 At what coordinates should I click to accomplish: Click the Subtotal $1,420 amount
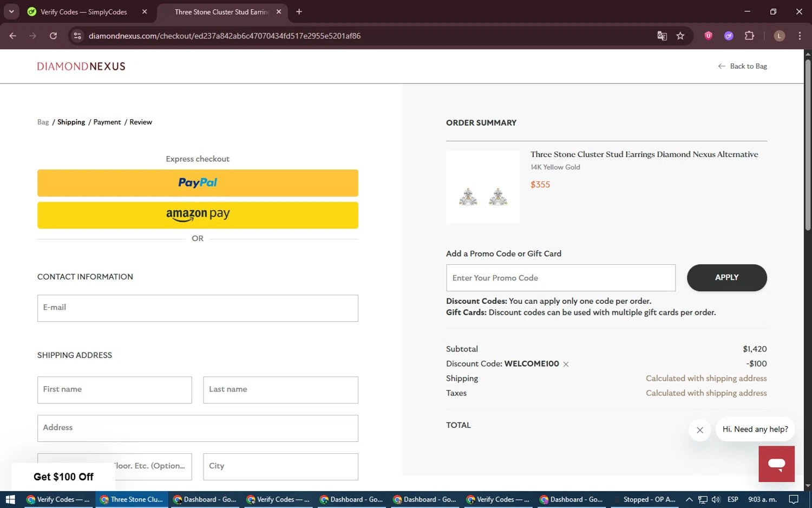[755, 349]
